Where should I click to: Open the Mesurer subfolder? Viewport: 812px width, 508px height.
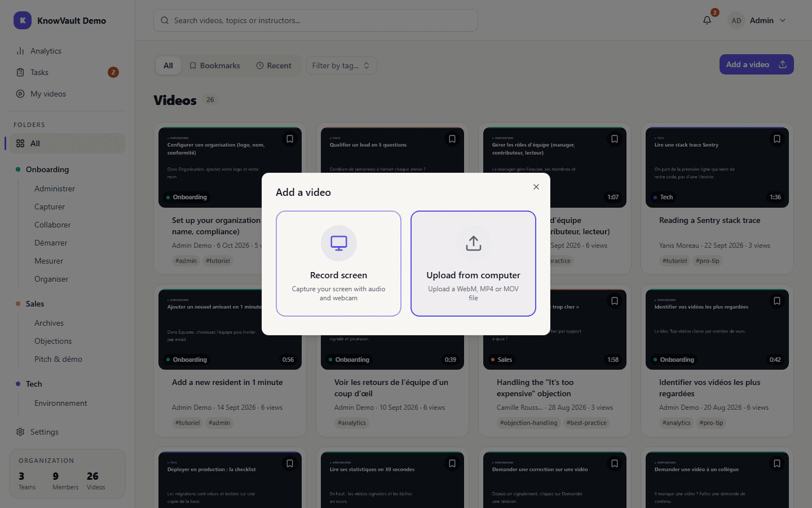pyautogui.click(x=49, y=261)
